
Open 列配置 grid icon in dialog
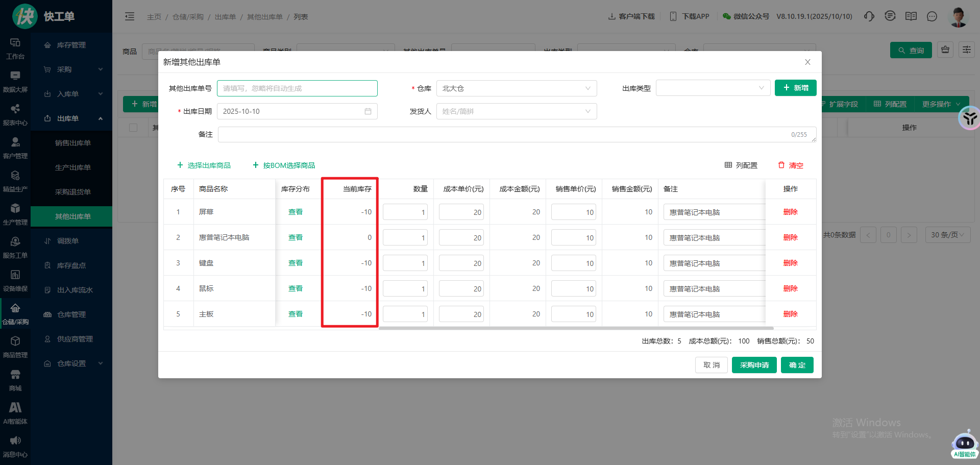pos(728,165)
